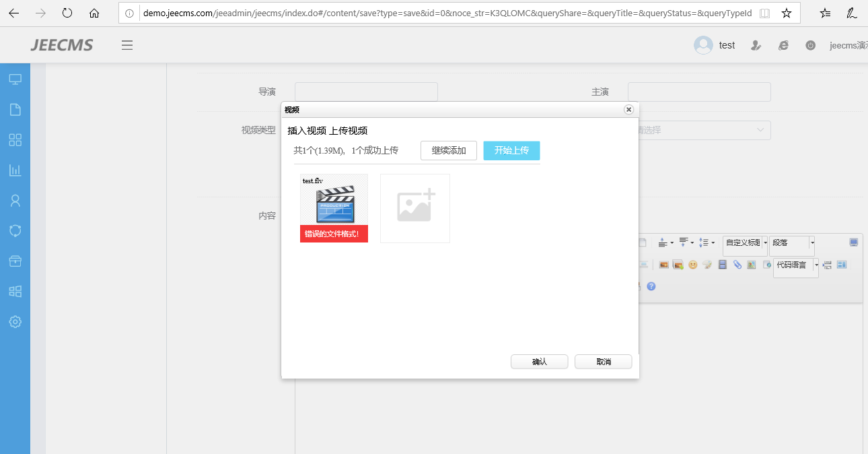The width and height of the screenshot is (868, 454).
Task: Click the hamburger menu toggle beside JEECMS logo
Action: [x=127, y=45]
